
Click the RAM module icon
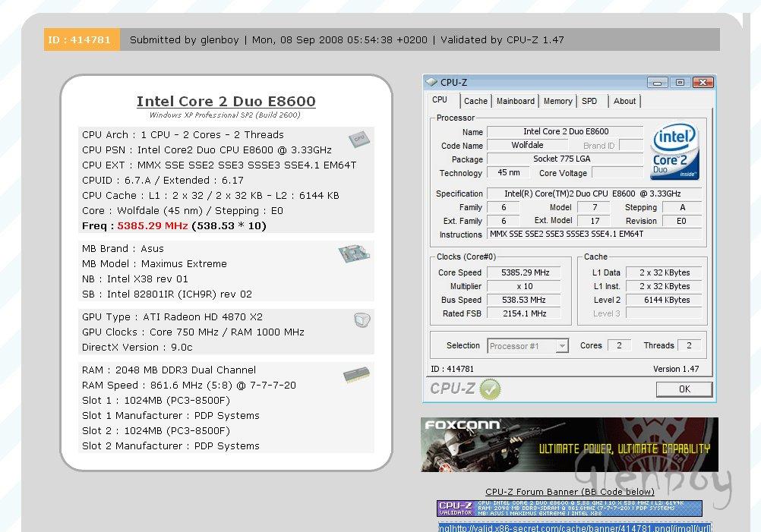tap(355, 374)
